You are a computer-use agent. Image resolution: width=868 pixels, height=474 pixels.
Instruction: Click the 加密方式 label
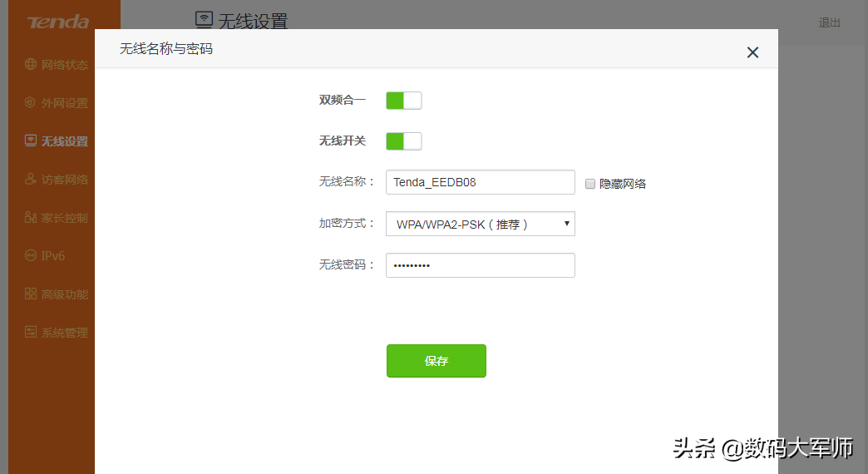click(x=347, y=223)
